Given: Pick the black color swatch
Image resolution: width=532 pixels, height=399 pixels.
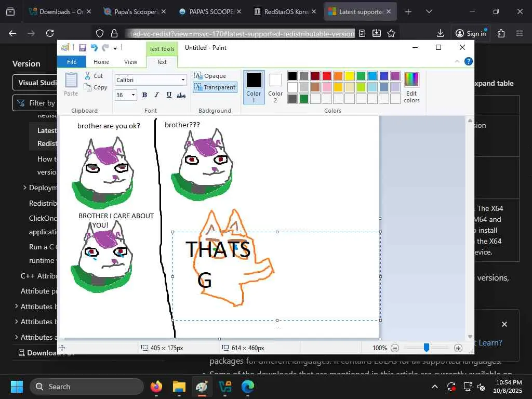Looking at the screenshot, I should [x=292, y=76].
